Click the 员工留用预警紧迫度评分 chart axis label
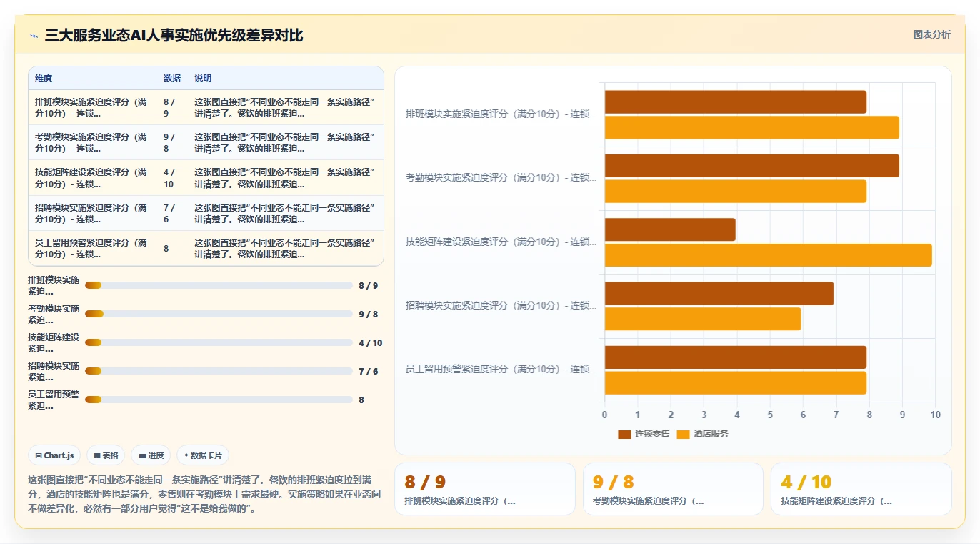 click(x=501, y=370)
